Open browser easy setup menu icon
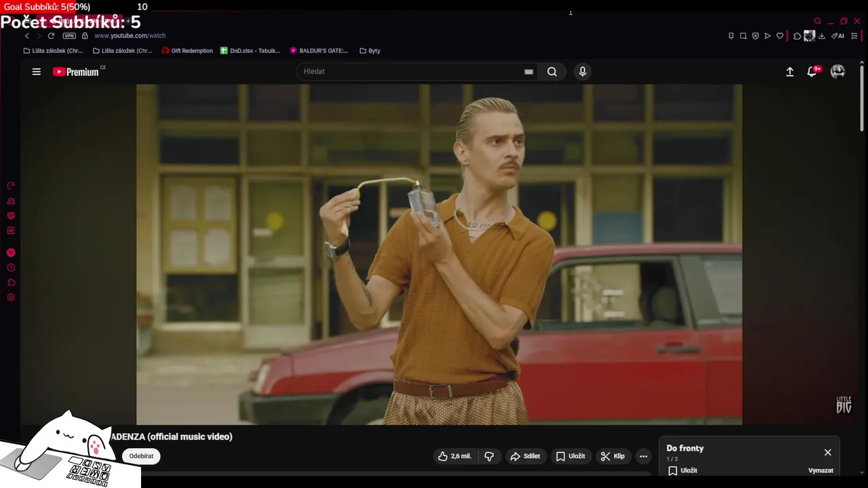Screen dimensions: 868x488 click(x=854, y=36)
